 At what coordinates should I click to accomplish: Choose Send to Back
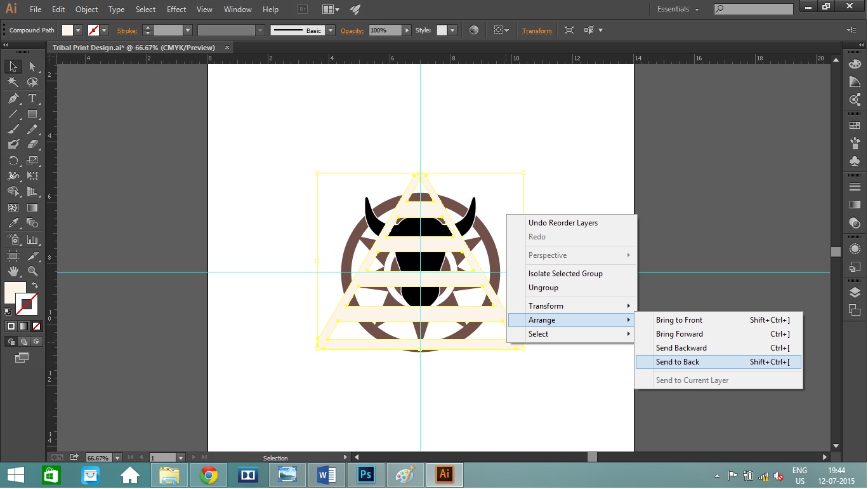[x=718, y=362]
